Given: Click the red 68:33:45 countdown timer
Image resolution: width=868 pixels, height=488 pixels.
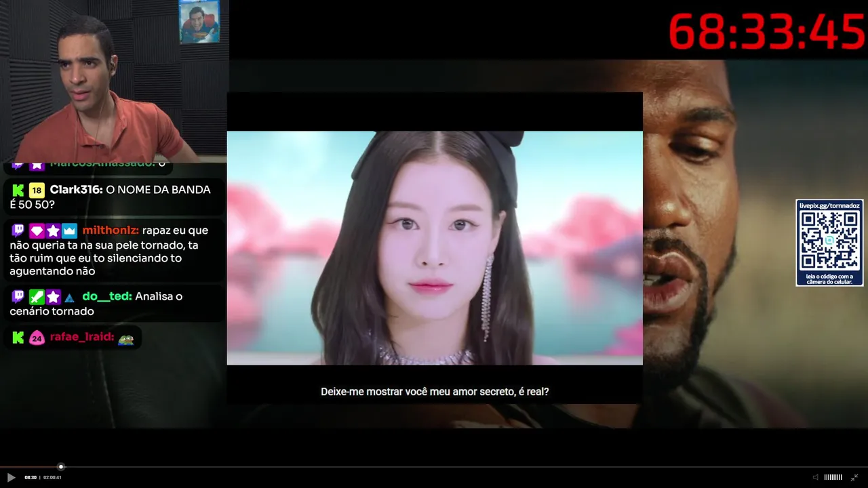Looking at the screenshot, I should (x=767, y=31).
